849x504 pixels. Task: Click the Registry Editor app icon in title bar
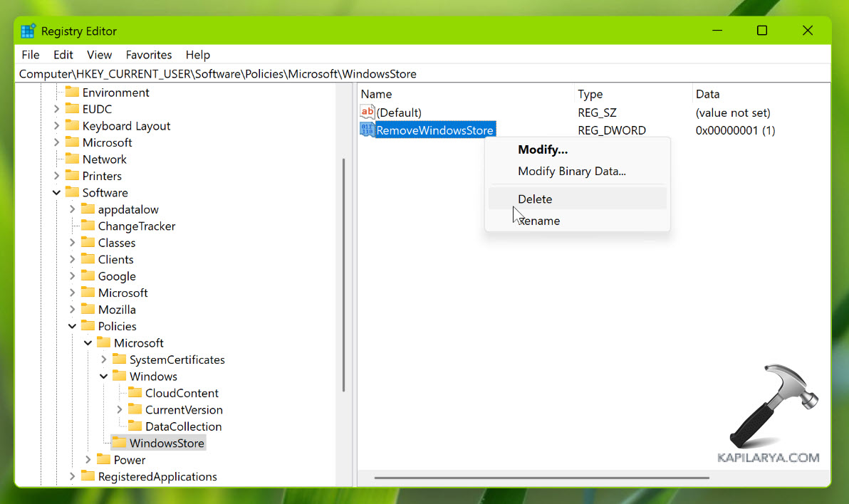click(x=28, y=31)
